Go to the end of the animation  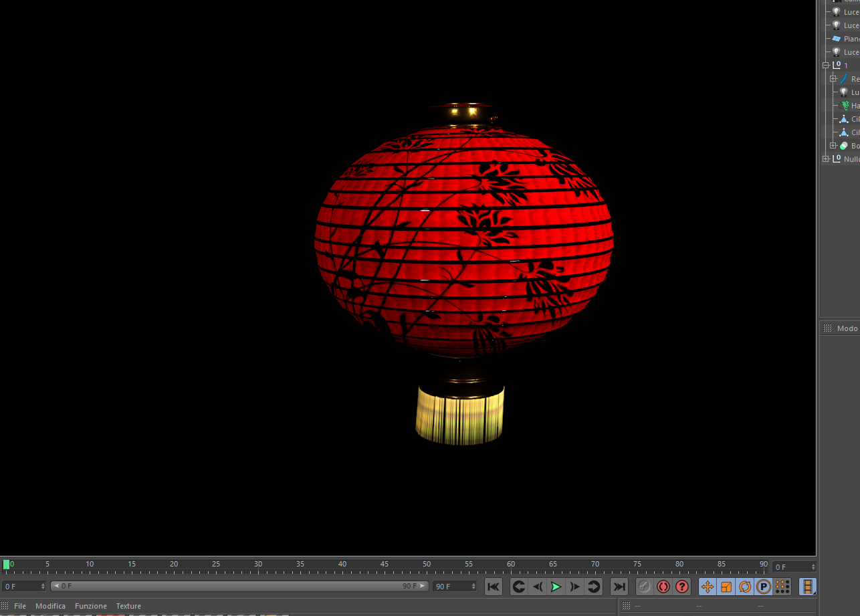pyautogui.click(x=619, y=587)
